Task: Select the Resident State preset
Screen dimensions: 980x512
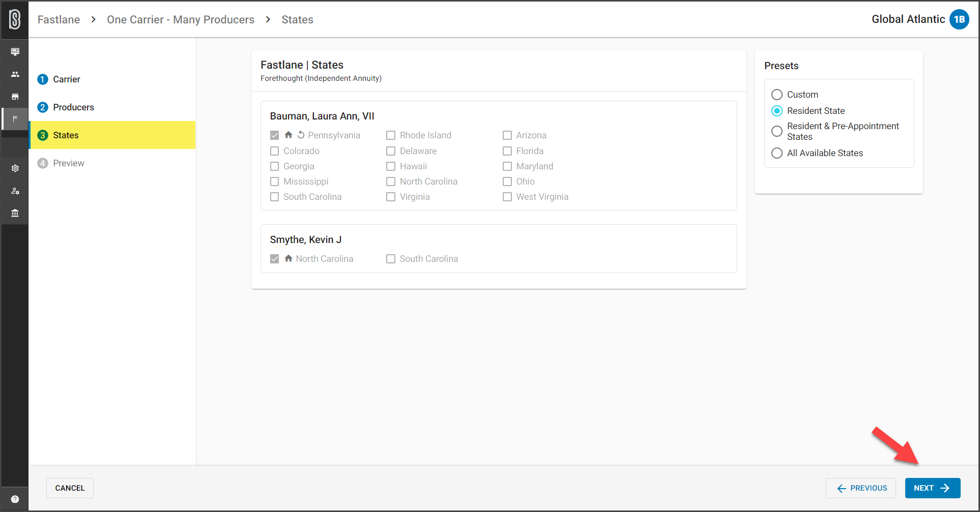Action: coord(777,111)
